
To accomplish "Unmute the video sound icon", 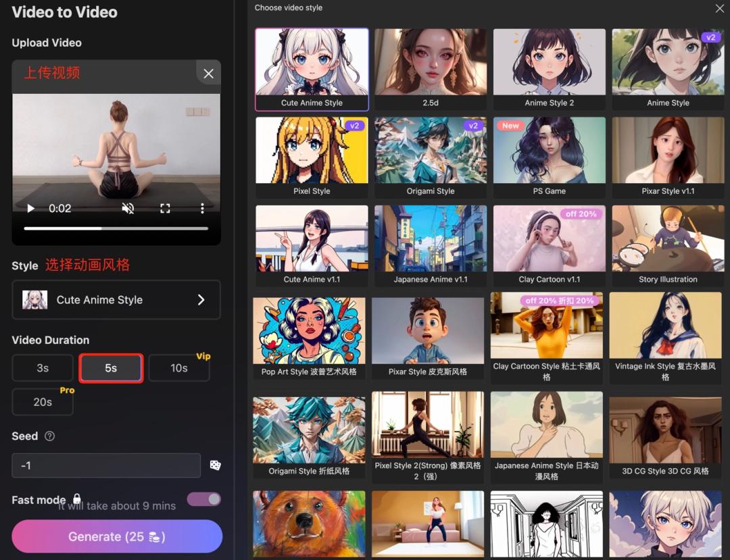I will (128, 209).
